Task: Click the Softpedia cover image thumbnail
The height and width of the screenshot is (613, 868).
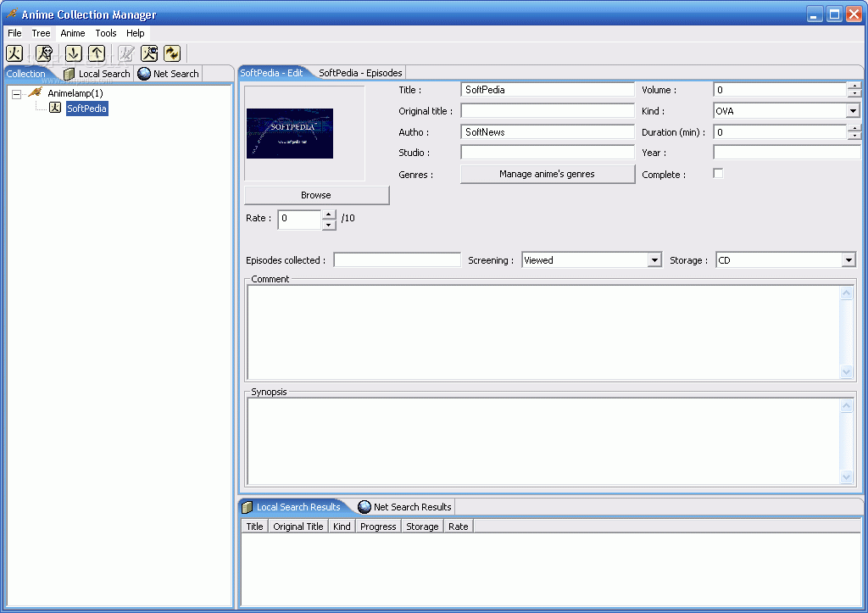Action: [x=290, y=133]
